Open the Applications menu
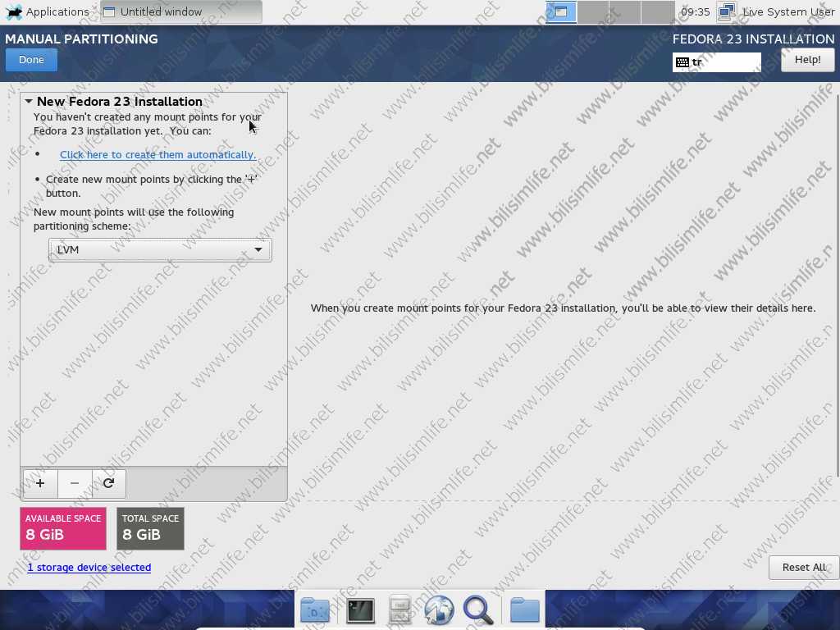Screen dimensions: 840x630 pyautogui.click(x=47, y=11)
